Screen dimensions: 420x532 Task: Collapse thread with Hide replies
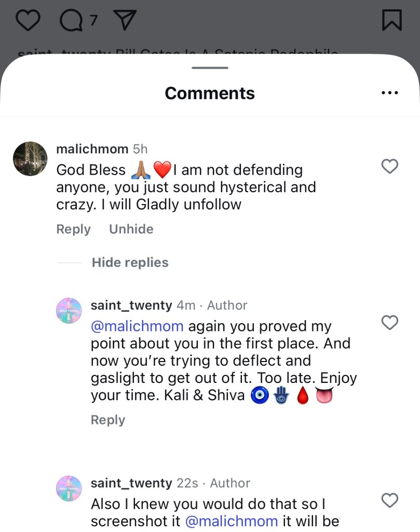(130, 262)
